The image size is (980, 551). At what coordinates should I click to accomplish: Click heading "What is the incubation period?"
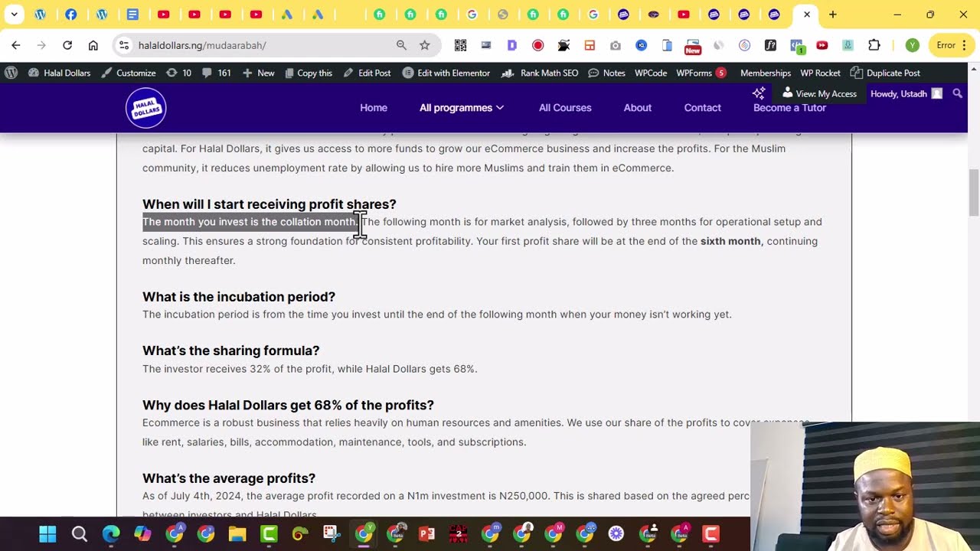239,297
